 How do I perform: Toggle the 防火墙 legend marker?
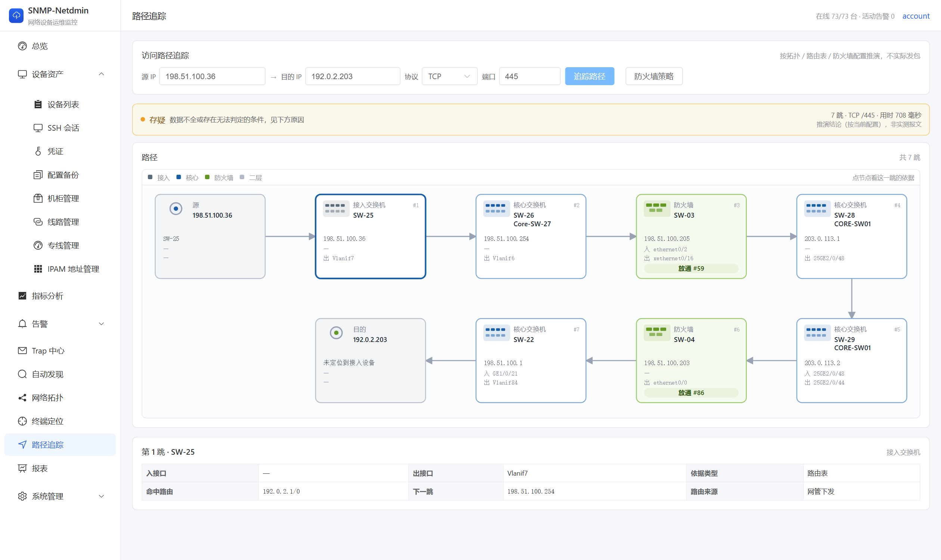click(207, 177)
